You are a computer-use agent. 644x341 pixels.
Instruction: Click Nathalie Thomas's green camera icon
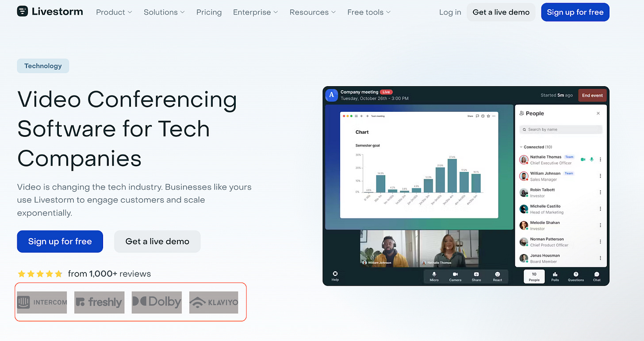click(x=583, y=159)
